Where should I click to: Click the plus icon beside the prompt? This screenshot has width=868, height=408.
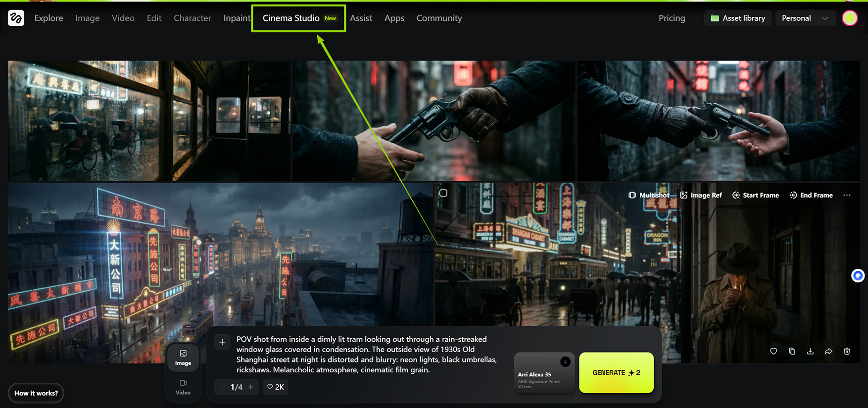tap(222, 342)
